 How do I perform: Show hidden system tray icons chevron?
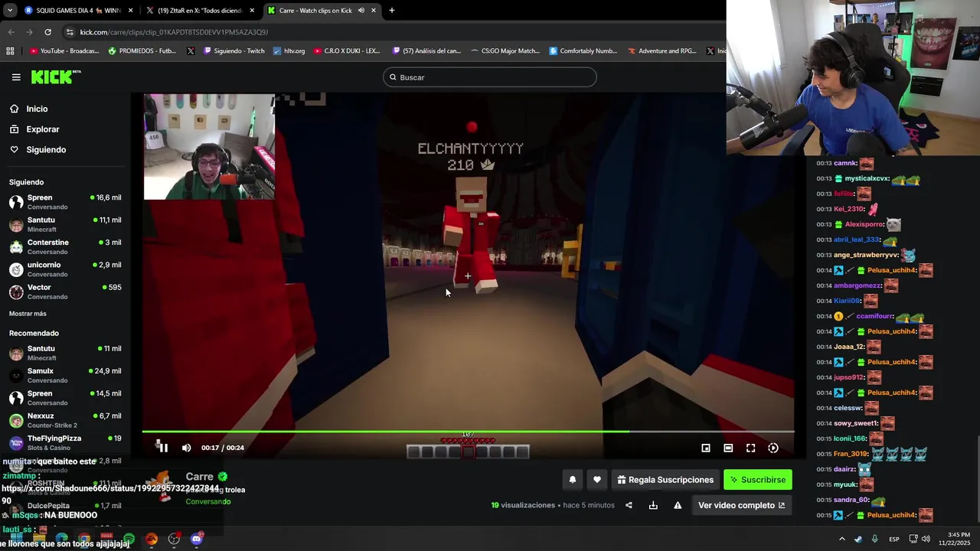841,539
